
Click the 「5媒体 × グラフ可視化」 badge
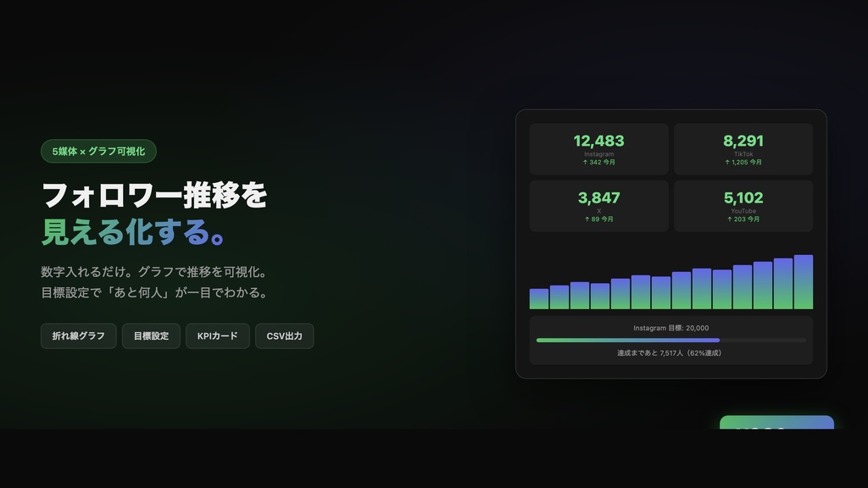pyautogui.click(x=98, y=152)
